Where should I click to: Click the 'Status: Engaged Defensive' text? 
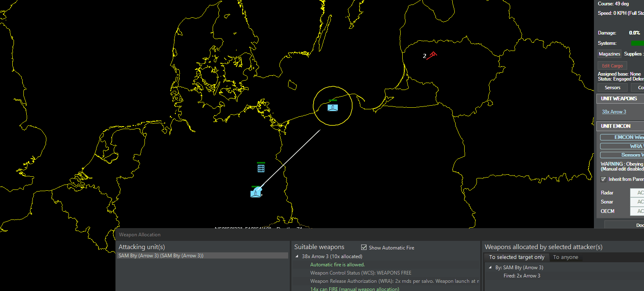tap(621, 79)
